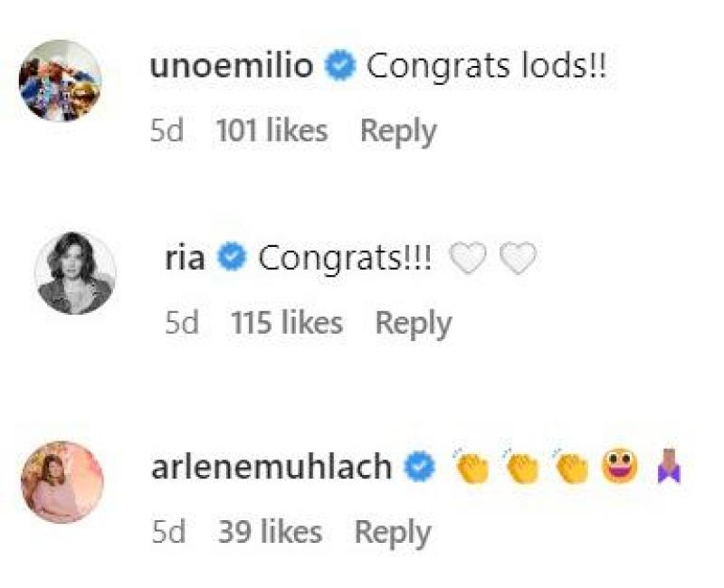View the 39 likes on arlenemuhlach's comment
Screen dimensions: 724x588
coord(270,532)
